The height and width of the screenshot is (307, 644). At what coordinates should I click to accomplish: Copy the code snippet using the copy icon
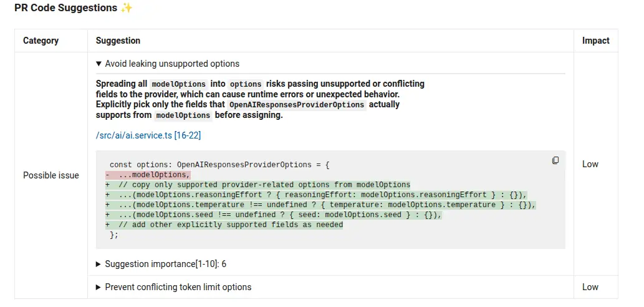coord(555,160)
